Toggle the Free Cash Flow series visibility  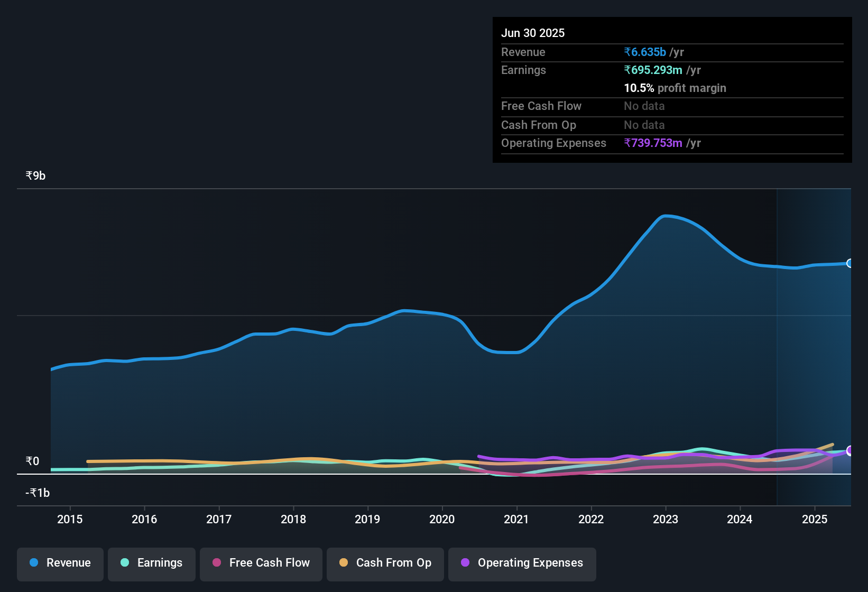pos(261,563)
